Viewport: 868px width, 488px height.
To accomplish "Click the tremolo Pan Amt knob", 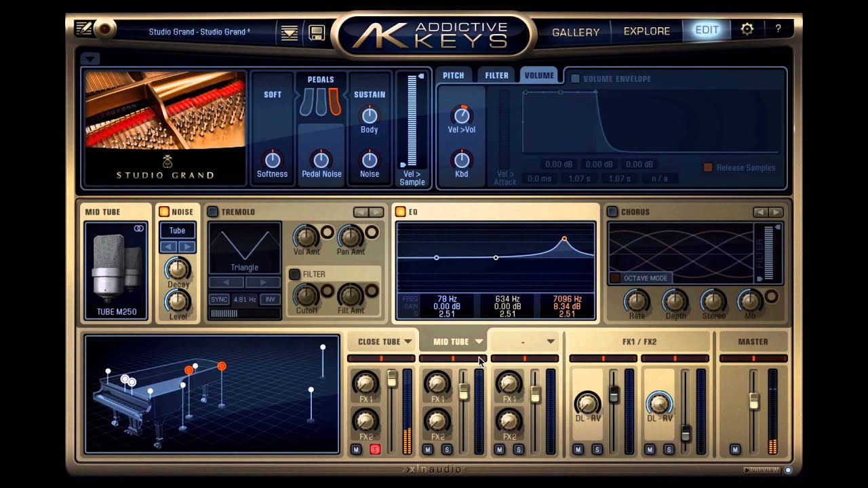I will coord(350,237).
